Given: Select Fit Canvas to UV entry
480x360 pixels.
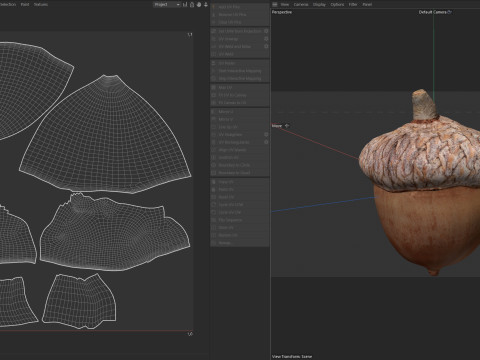Looking at the screenshot, I should (x=240, y=103).
